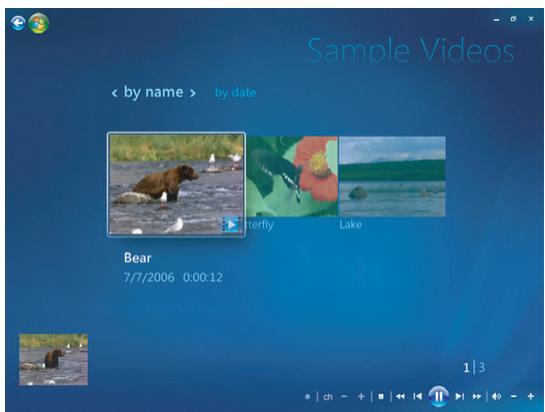Image resolution: width=545 pixels, height=412 pixels.
Task: Skip to the next track
Action: 459,396
